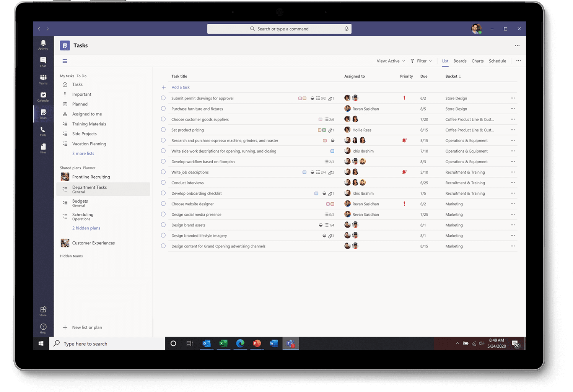Switch to the Schedule view tab
Image resolution: width=573 pixels, height=392 pixels.
[x=497, y=61]
